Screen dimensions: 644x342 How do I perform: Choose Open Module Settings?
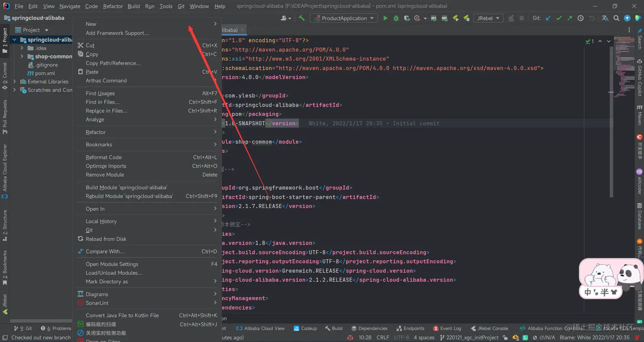(147, 264)
